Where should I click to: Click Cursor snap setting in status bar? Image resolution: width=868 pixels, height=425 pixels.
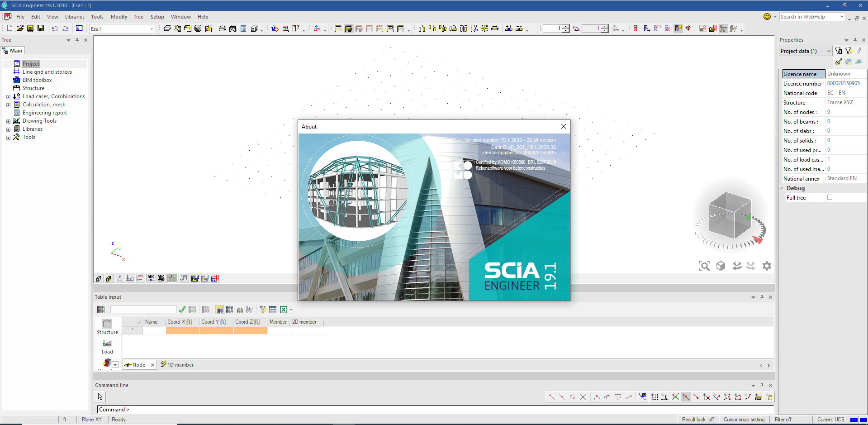click(x=744, y=420)
